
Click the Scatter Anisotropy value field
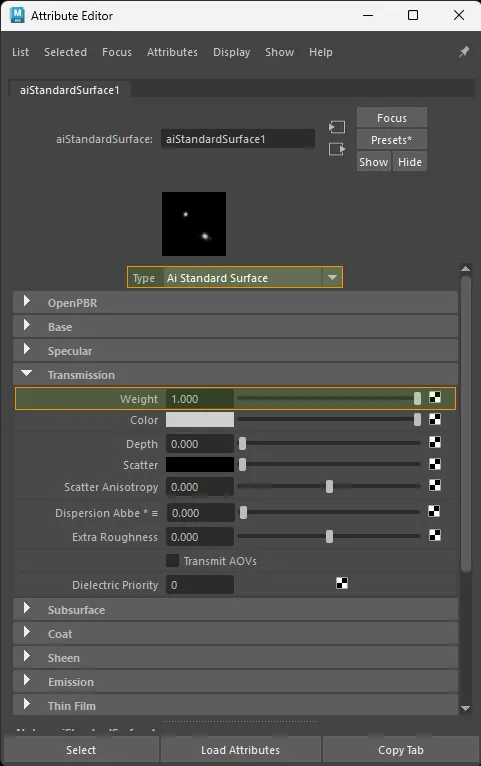point(200,487)
